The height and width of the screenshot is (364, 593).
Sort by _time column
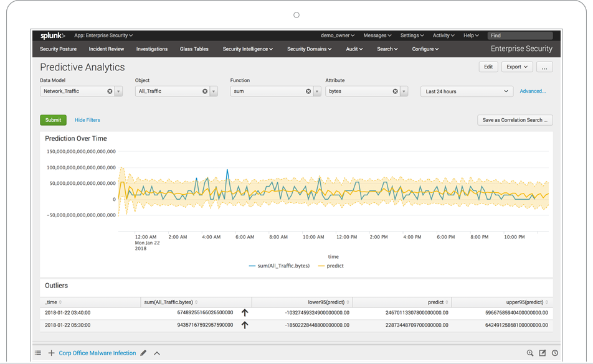pyautogui.click(x=54, y=302)
